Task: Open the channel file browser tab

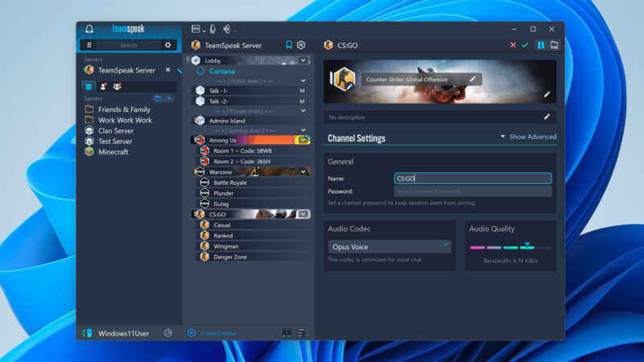Action: pyautogui.click(x=554, y=45)
